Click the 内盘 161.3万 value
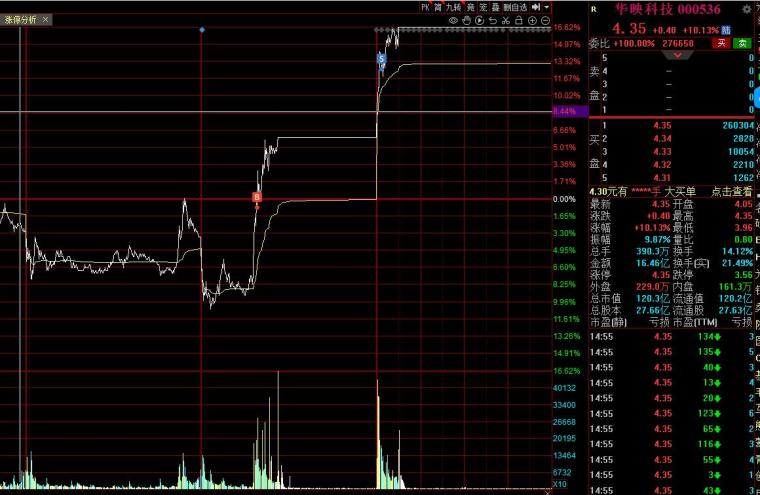The image size is (760, 495). (736, 287)
